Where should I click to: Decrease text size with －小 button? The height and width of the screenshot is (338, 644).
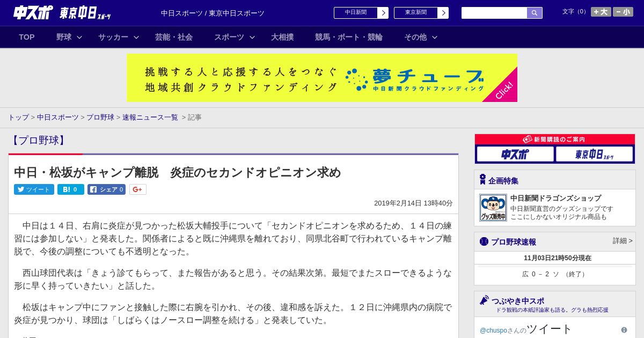tap(623, 12)
